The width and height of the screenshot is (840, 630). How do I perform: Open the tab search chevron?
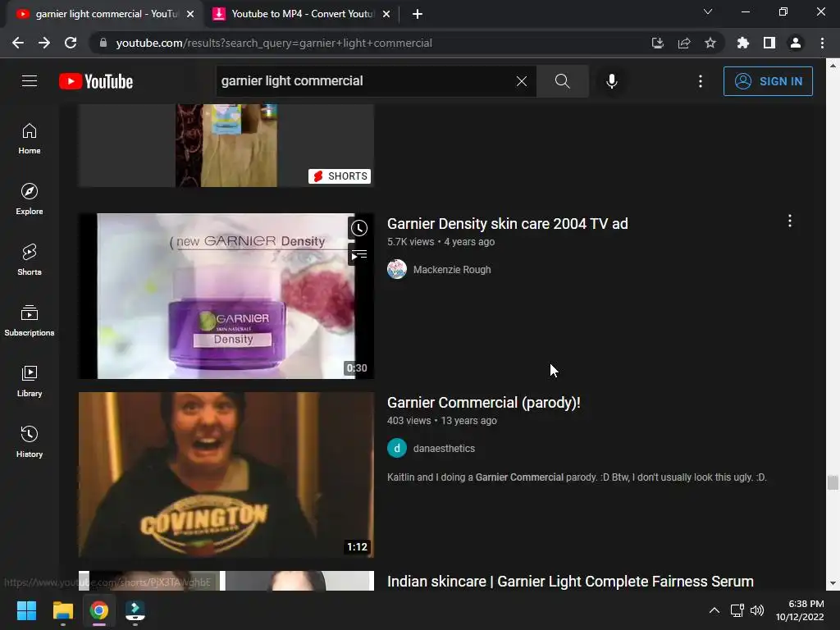pos(708,11)
